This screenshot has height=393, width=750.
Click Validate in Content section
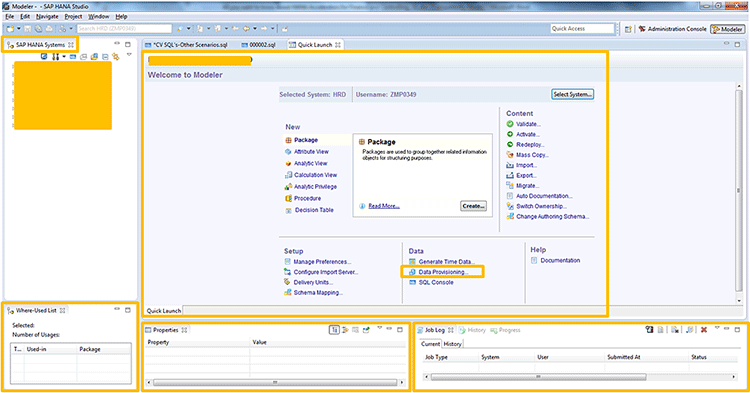(x=528, y=124)
